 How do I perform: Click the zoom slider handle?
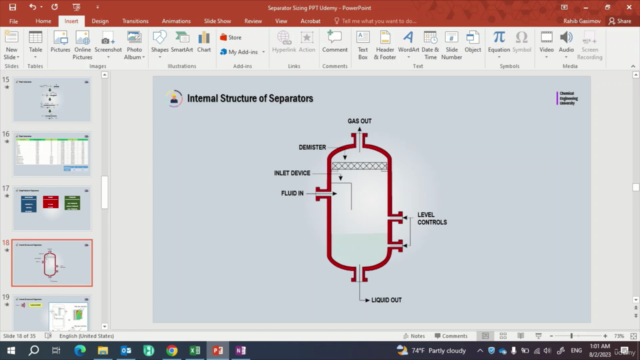[571, 336]
